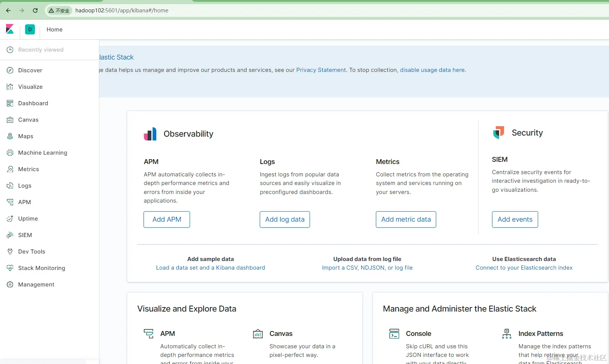This screenshot has width=609, height=364.
Task: Click the Canvas heading under Visualize and Explore Data
Action: (x=281, y=334)
